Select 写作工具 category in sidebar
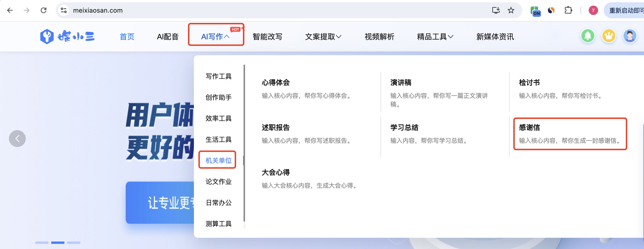This screenshot has height=249, width=644. pyautogui.click(x=218, y=76)
